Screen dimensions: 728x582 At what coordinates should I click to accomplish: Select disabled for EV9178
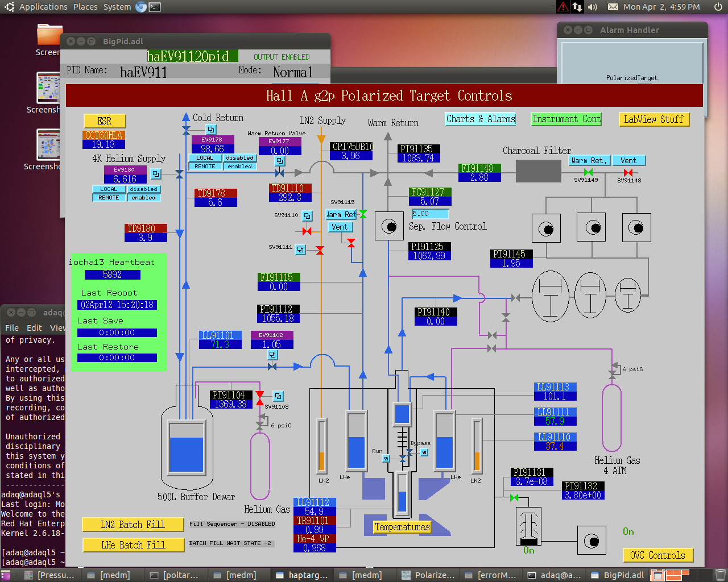tap(239, 158)
